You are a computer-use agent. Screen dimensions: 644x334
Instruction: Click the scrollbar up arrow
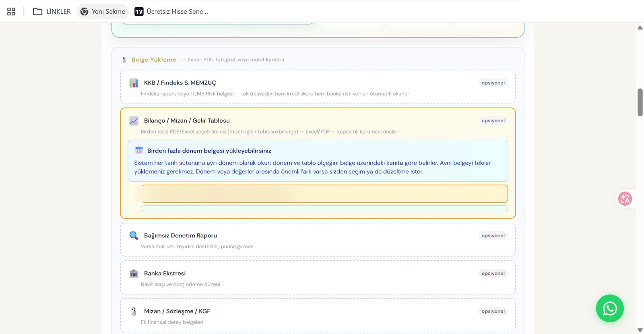640,28
